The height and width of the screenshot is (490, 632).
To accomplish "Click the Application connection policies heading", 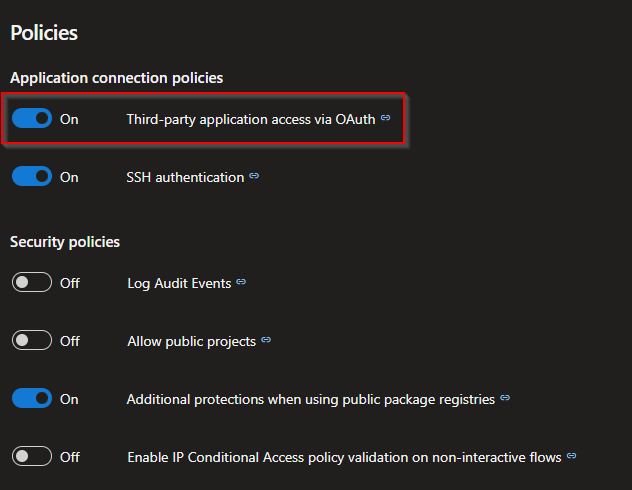I will coord(116,77).
